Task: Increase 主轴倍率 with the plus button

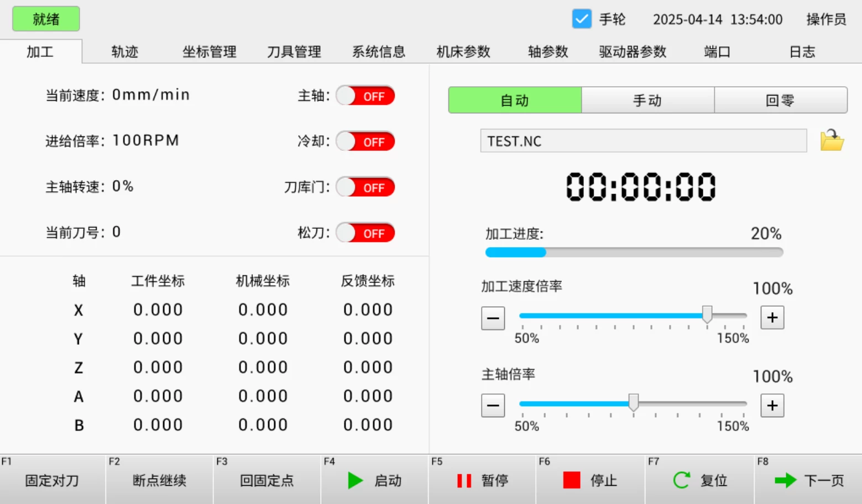Action: [x=772, y=406]
